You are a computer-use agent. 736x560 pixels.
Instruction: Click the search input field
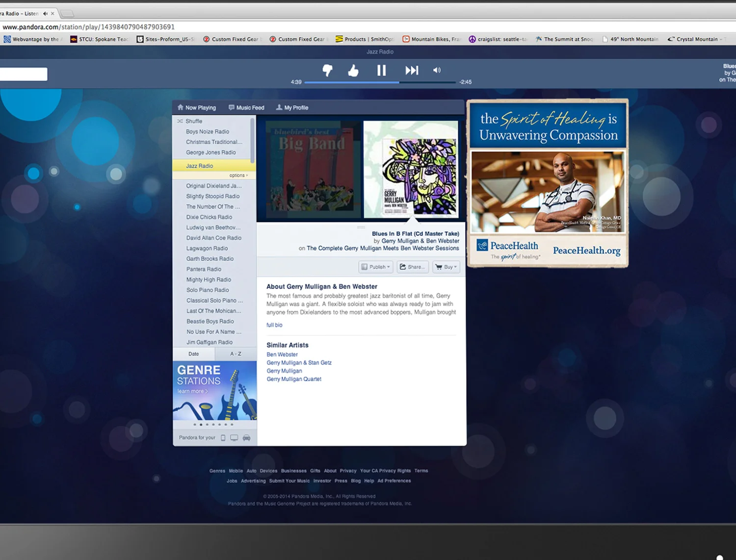click(x=24, y=74)
